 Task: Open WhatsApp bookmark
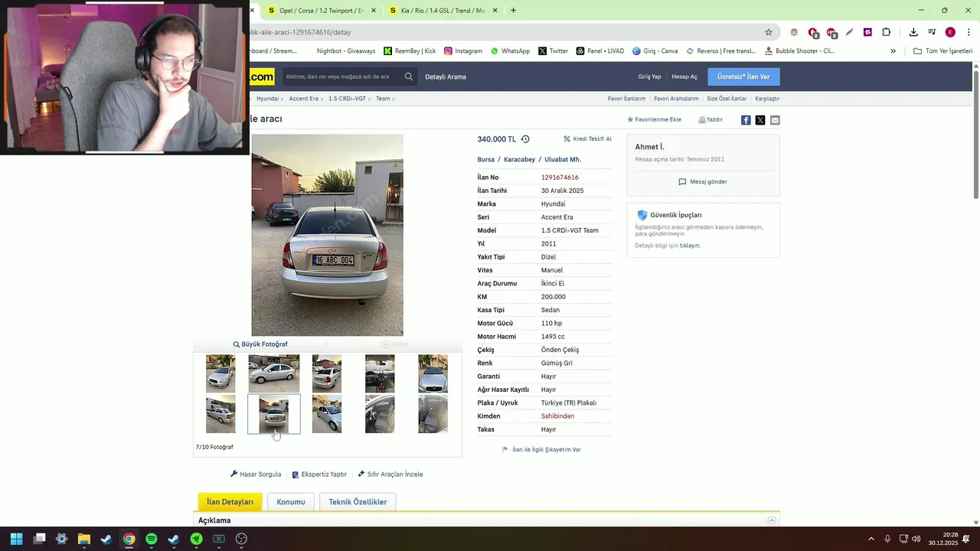(510, 51)
